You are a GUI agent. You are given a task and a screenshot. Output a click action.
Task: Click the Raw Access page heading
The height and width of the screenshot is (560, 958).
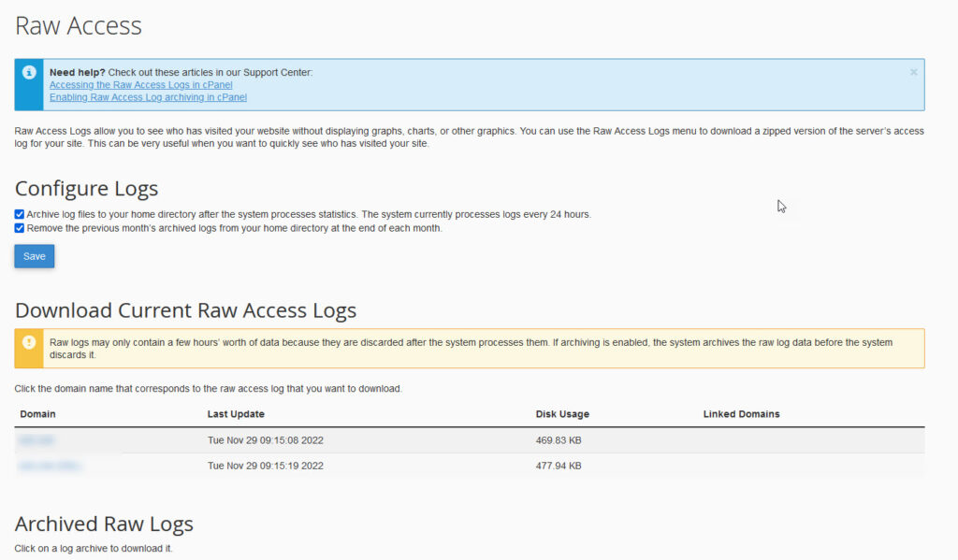78,26
